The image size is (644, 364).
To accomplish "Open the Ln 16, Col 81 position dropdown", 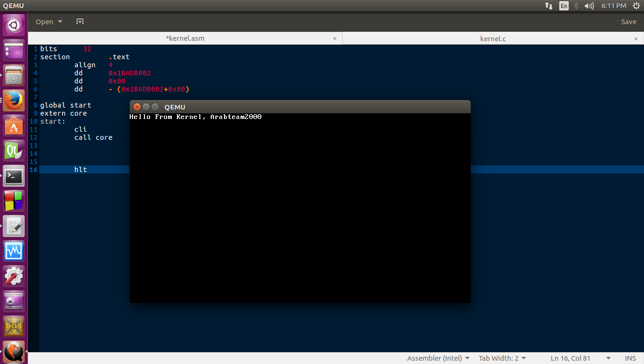I will [581, 358].
